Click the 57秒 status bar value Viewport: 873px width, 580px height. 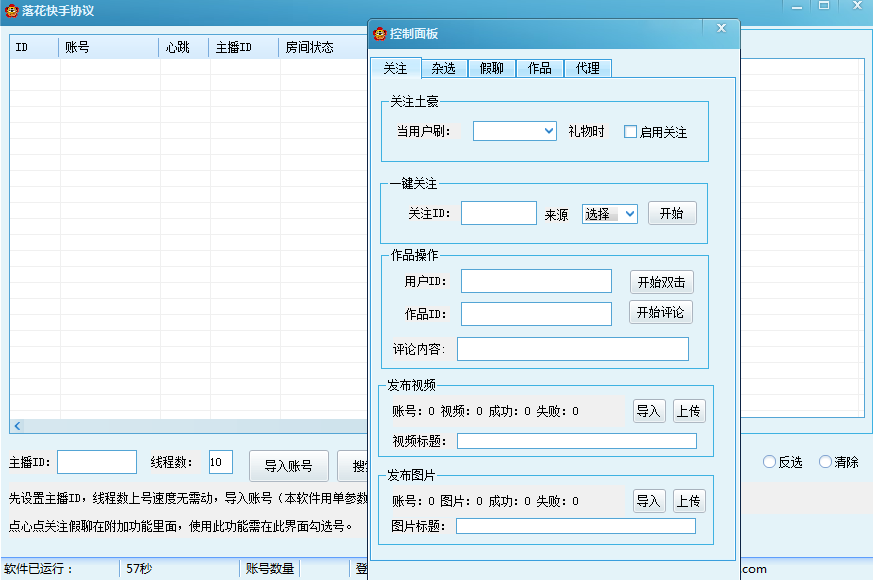coord(139,569)
